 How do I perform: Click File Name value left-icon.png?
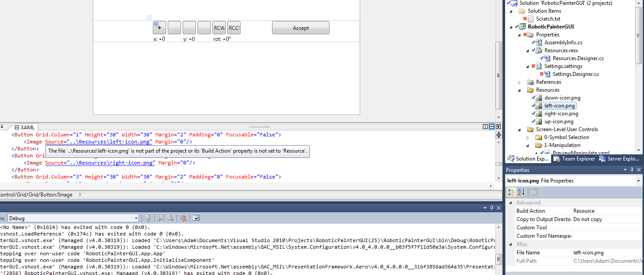tap(607, 253)
